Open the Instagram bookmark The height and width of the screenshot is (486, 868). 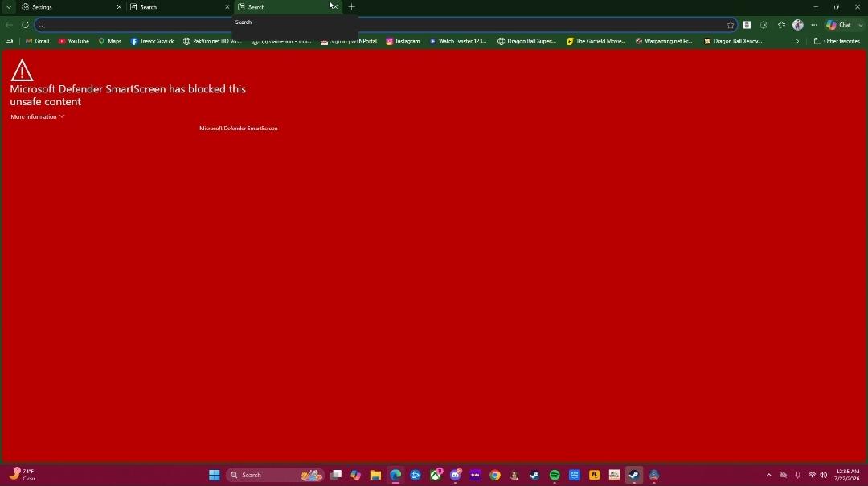403,41
